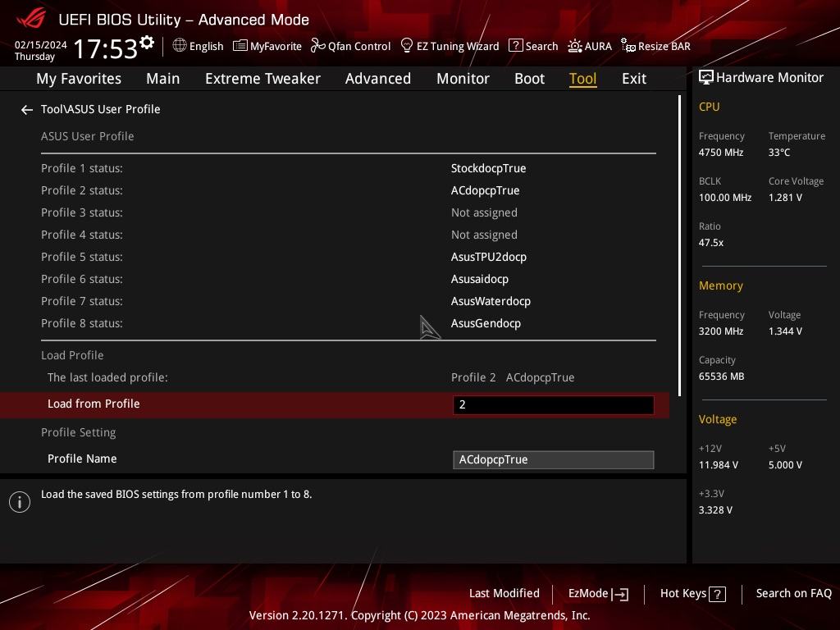
Task: Click the BCLK 100.00 MHz value
Action: click(x=725, y=198)
